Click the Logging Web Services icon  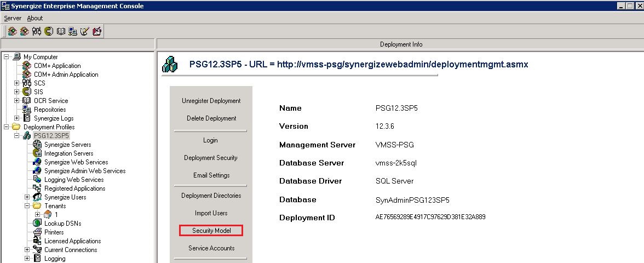tap(37, 179)
